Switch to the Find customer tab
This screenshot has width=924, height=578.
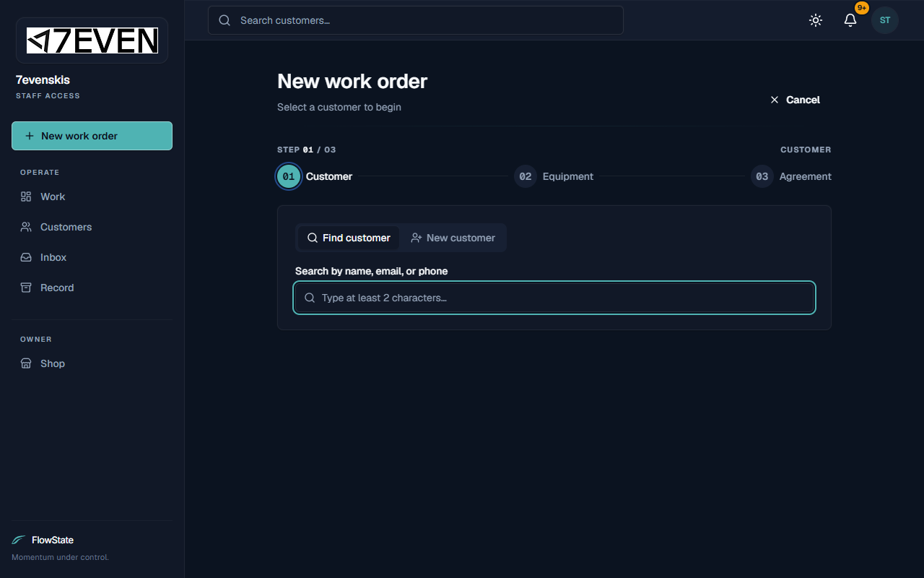pyautogui.click(x=349, y=238)
